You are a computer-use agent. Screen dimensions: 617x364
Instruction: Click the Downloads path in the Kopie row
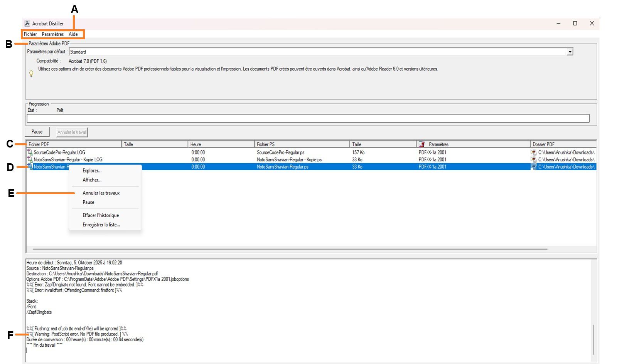click(x=566, y=159)
